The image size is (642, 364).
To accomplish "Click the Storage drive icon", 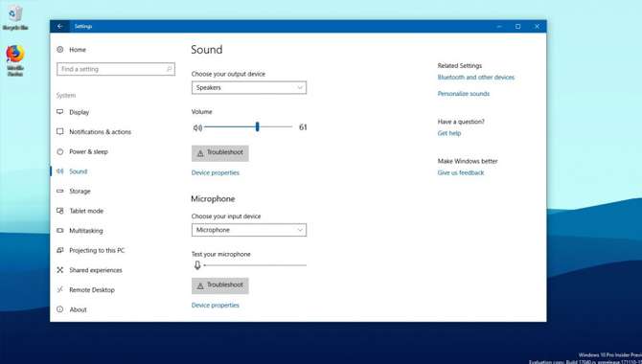I will [x=60, y=191].
